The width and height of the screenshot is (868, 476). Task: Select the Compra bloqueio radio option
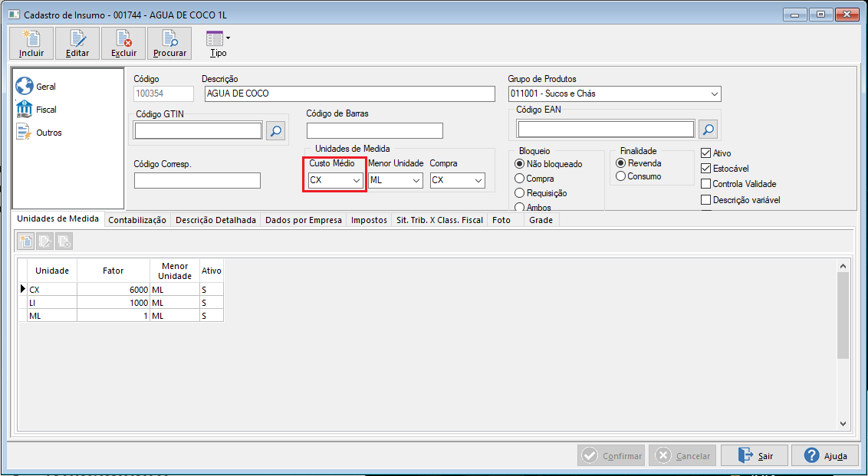click(519, 179)
